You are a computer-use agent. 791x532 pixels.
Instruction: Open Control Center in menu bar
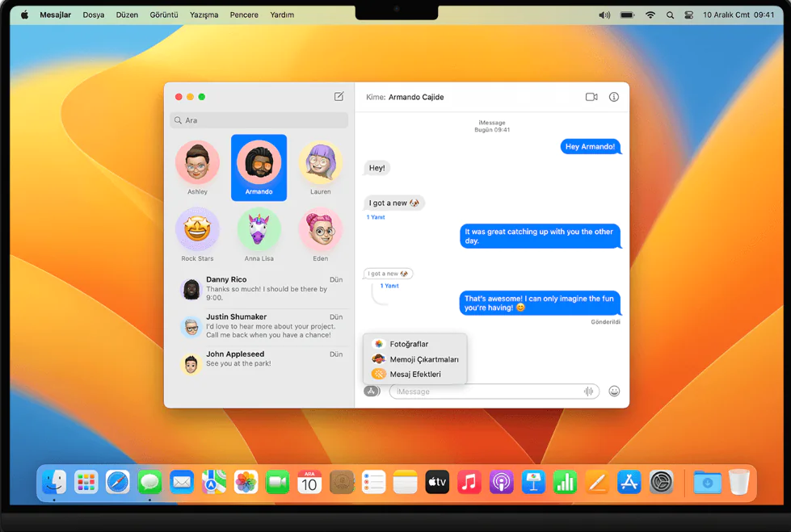click(688, 15)
